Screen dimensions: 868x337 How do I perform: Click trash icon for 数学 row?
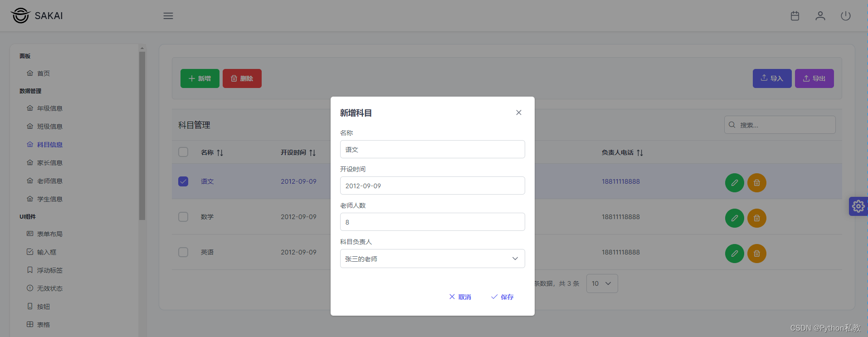[x=757, y=218]
